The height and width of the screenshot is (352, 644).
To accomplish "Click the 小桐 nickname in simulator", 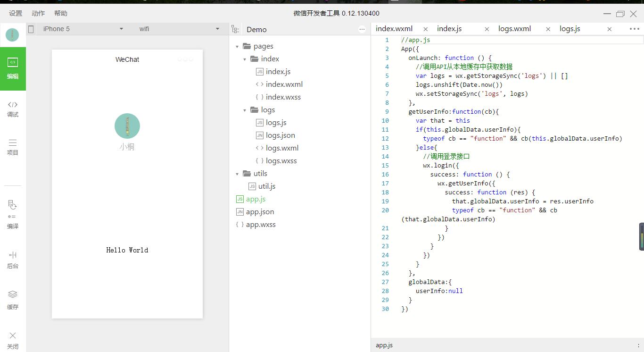I will 127,147.
